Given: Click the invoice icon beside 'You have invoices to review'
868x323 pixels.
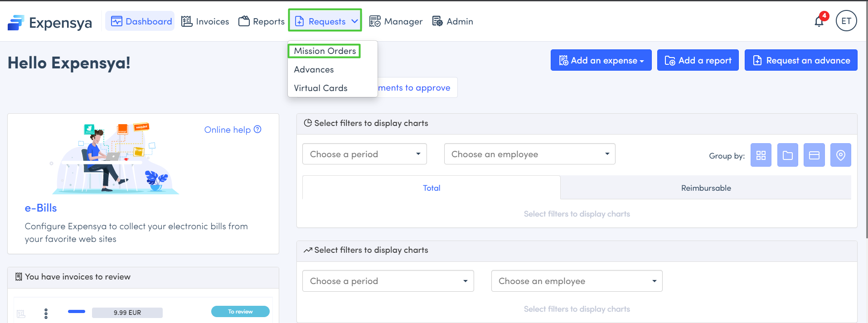Looking at the screenshot, I should pos(19,276).
